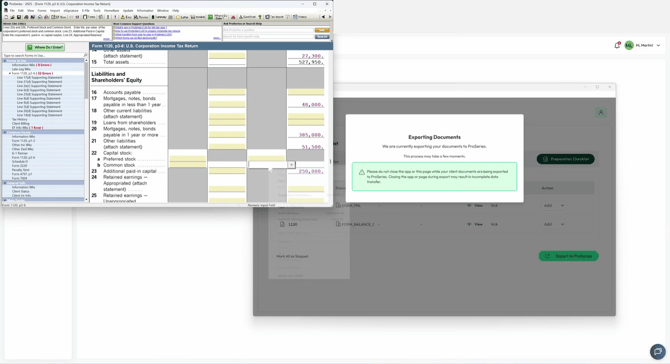Click the active Common stock input field
The height and width of the screenshot is (364, 670).
[x=268, y=164]
